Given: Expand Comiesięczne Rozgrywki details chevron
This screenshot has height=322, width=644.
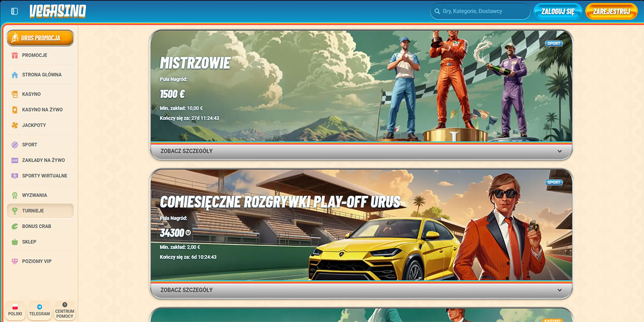Looking at the screenshot, I should (559, 290).
